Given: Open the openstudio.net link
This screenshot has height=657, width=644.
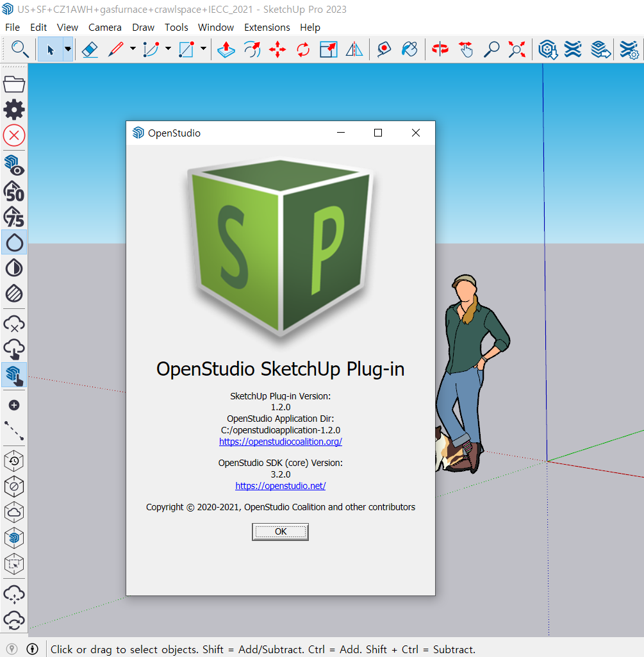Looking at the screenshot, I should click(280, 486).
